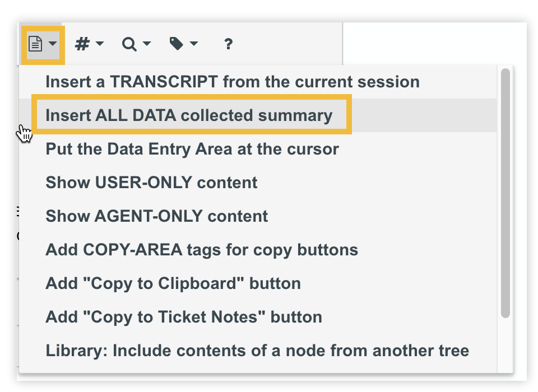Select Show AGENT-ONLY content
The image size is (538, 392).
pyautogui.click(x=156, y=216)
